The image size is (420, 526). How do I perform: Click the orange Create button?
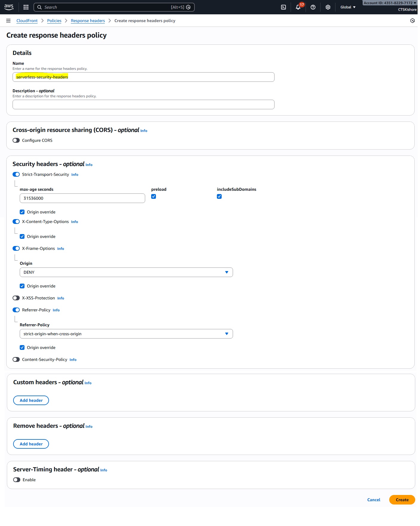tap(402, 500)
